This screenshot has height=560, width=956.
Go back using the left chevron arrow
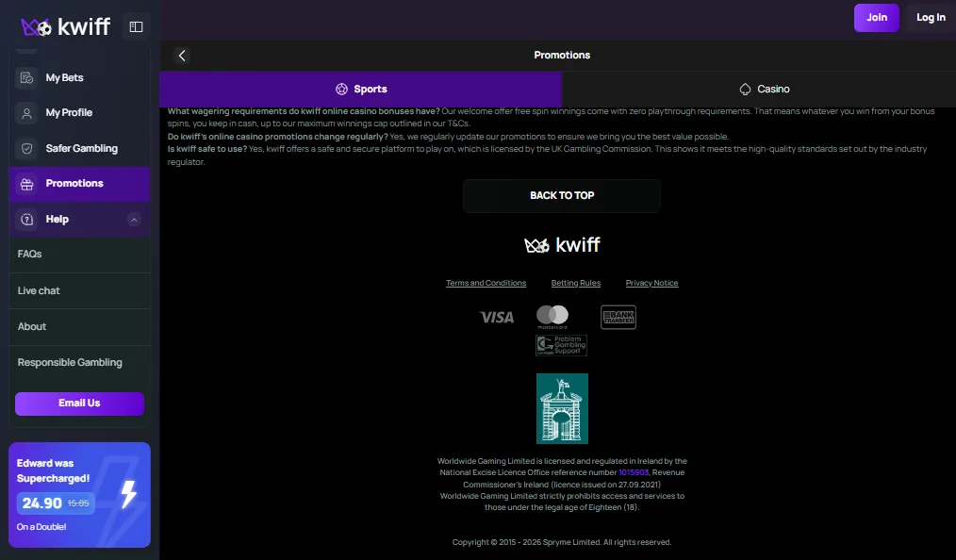click(182, 56)
